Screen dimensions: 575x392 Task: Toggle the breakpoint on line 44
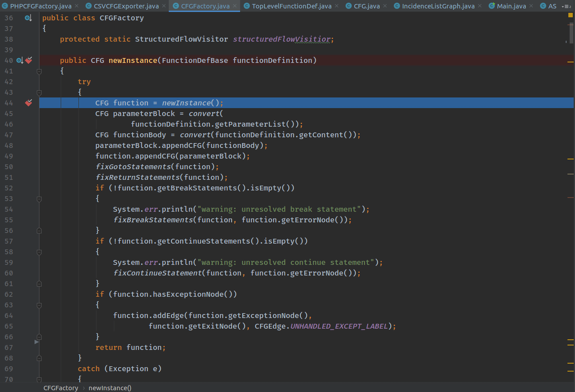29,103
